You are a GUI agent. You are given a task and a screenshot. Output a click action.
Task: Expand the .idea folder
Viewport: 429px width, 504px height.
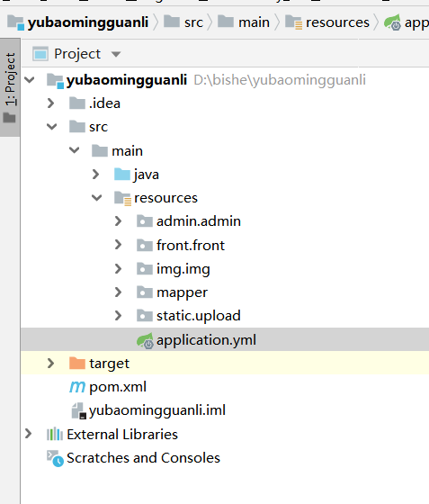(x=50, y=103)
